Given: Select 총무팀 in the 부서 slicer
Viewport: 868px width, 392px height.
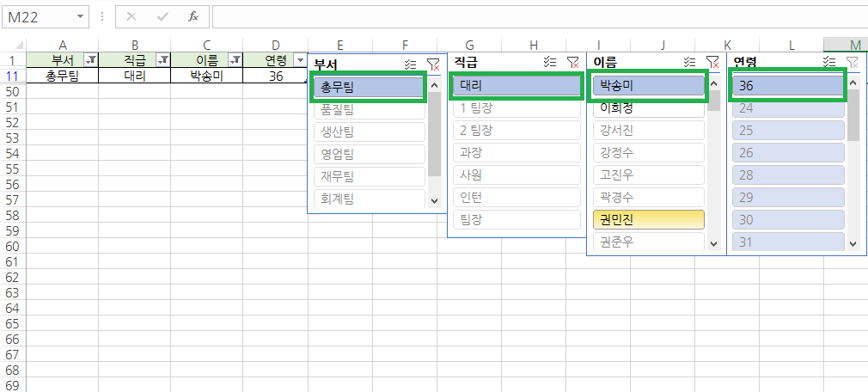Looking at the screenshot, I should tap(369, 87).
